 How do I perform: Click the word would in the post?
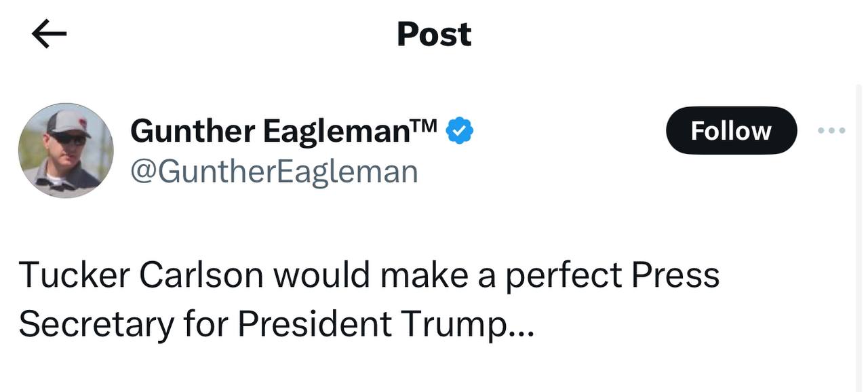click(x=322, y=275)
